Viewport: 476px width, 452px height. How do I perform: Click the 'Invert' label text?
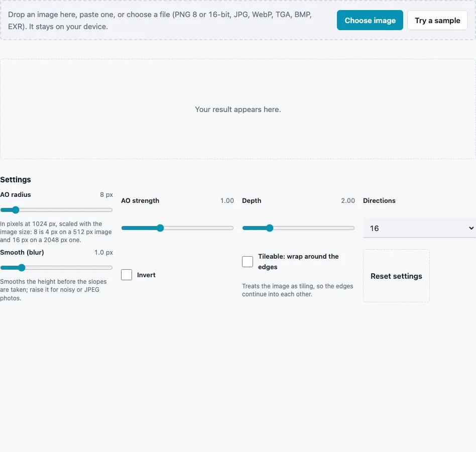(x=146, y=275)
